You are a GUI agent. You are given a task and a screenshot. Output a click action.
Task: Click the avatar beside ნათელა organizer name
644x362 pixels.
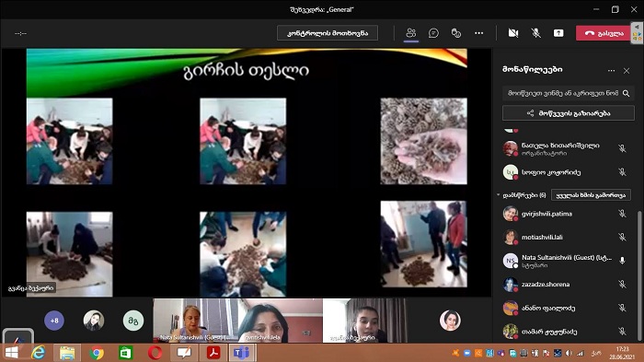coord(510,148)
